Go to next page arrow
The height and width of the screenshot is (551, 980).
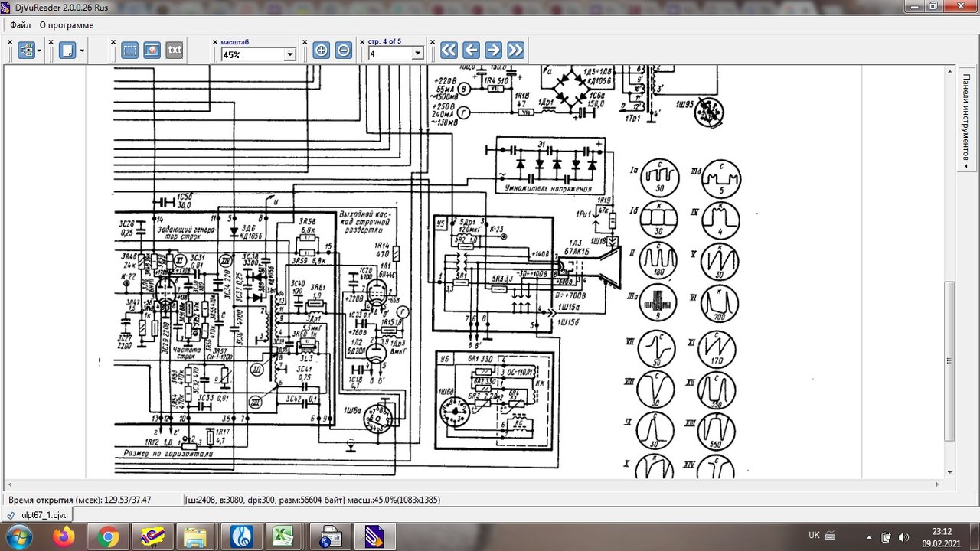pyautogui.click(x=493, y=51)
